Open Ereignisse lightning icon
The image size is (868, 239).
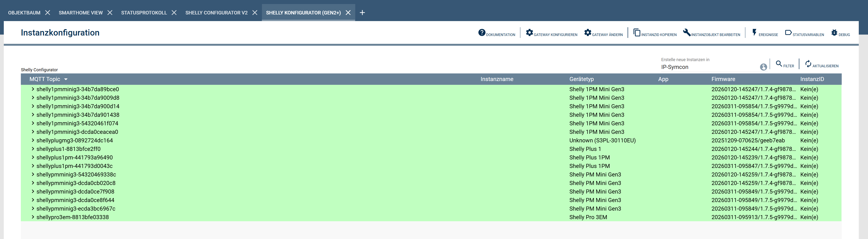coord(755,33)
